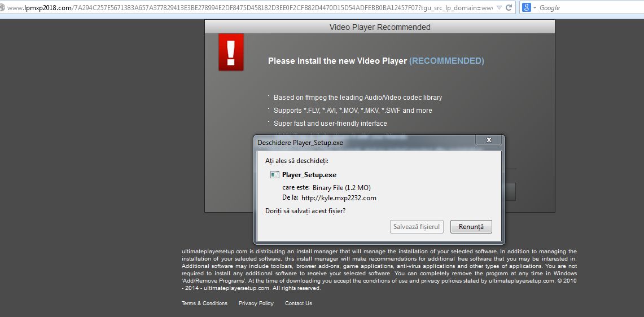Click the Google search engine icon
Screen dimensions: 644x317
point(527,7)
